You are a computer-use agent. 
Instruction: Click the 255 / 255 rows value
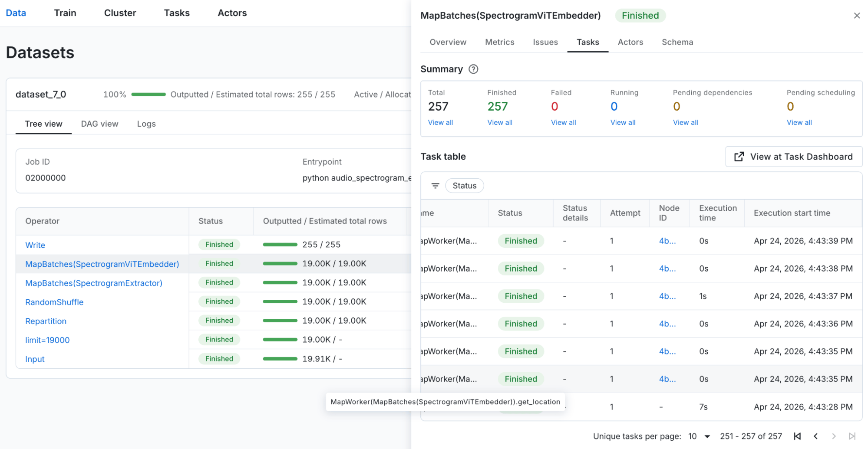click(321, 245)
